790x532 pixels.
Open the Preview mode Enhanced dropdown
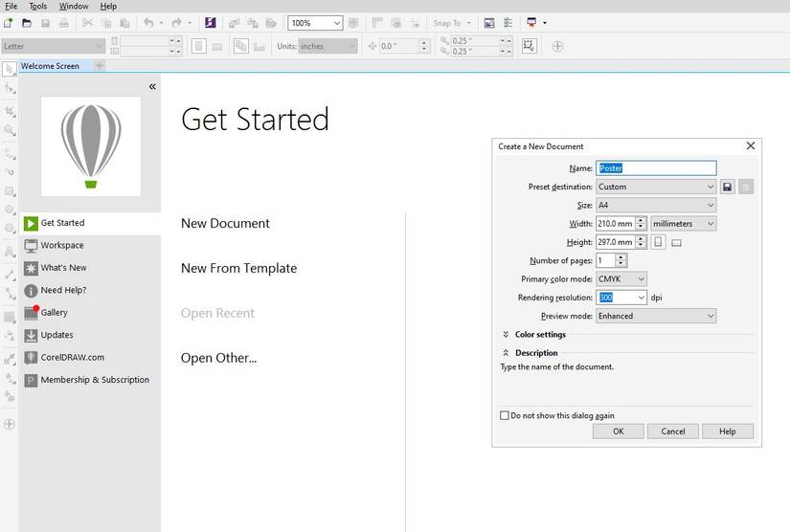(x=656, y=316)
